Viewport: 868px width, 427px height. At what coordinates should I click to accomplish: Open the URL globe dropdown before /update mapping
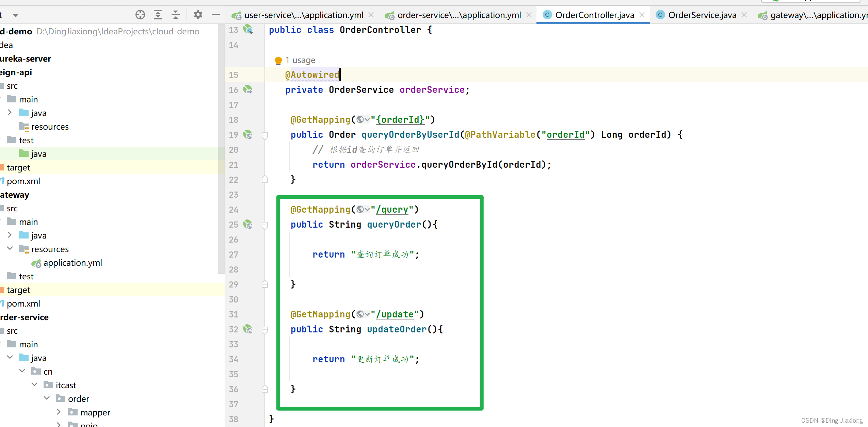tap(363, 314)
